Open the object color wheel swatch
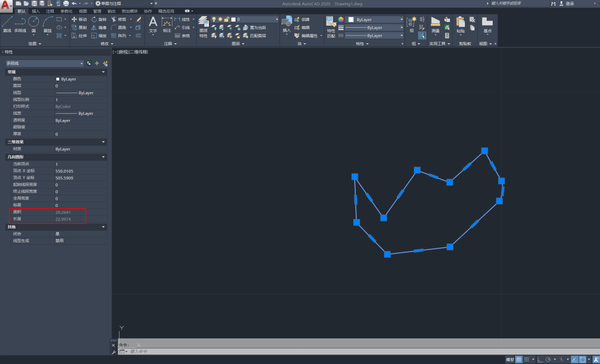The width and height of the screenshot is (600, 364). point(341,19)
